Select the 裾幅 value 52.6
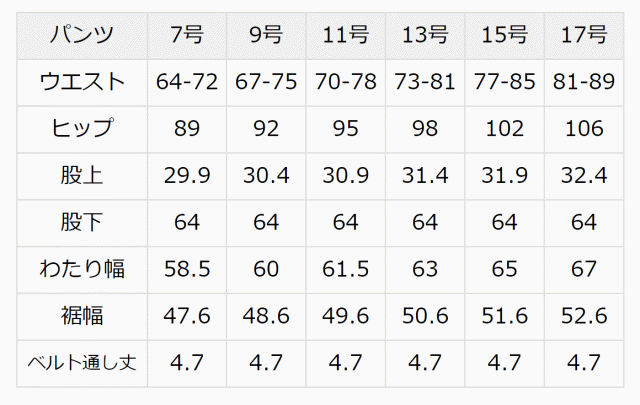Screen dimensions: 640x405 point(584,316)
